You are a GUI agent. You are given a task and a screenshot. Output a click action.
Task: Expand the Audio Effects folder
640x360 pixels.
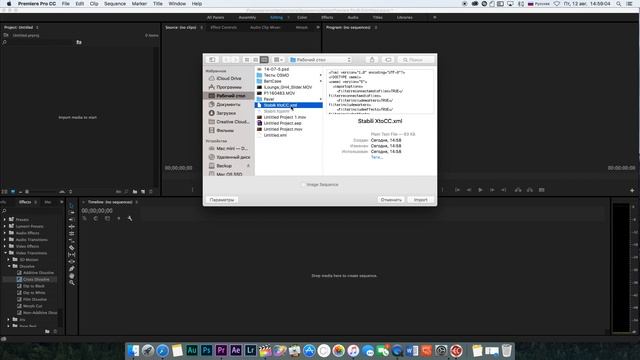pyautogui.click(x=5, y=233)
